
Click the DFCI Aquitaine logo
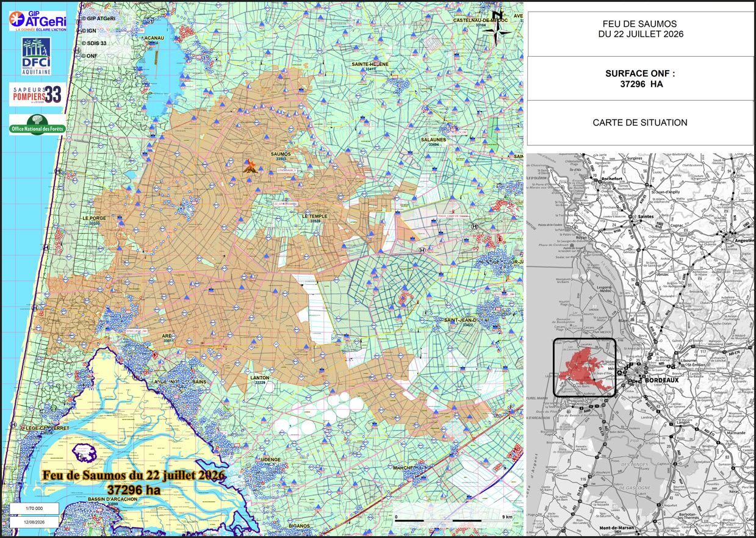click(36, 56)
